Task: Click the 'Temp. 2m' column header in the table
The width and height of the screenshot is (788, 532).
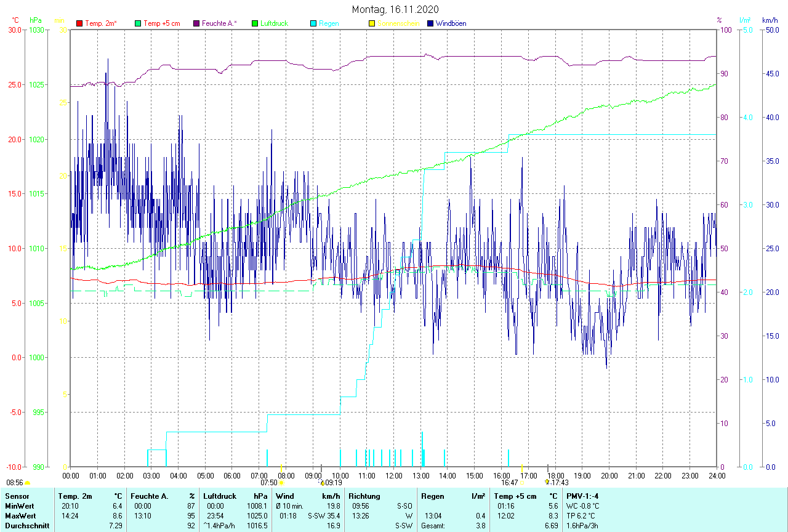Action: click(75, 496)
